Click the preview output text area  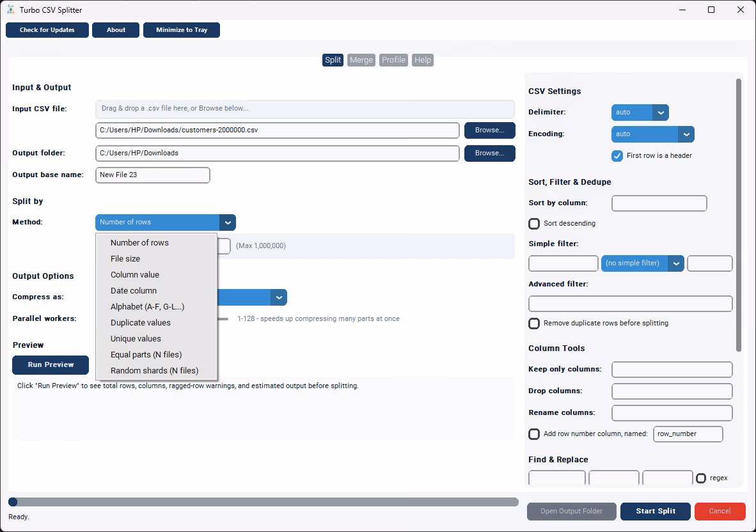(x=264, y=409)
